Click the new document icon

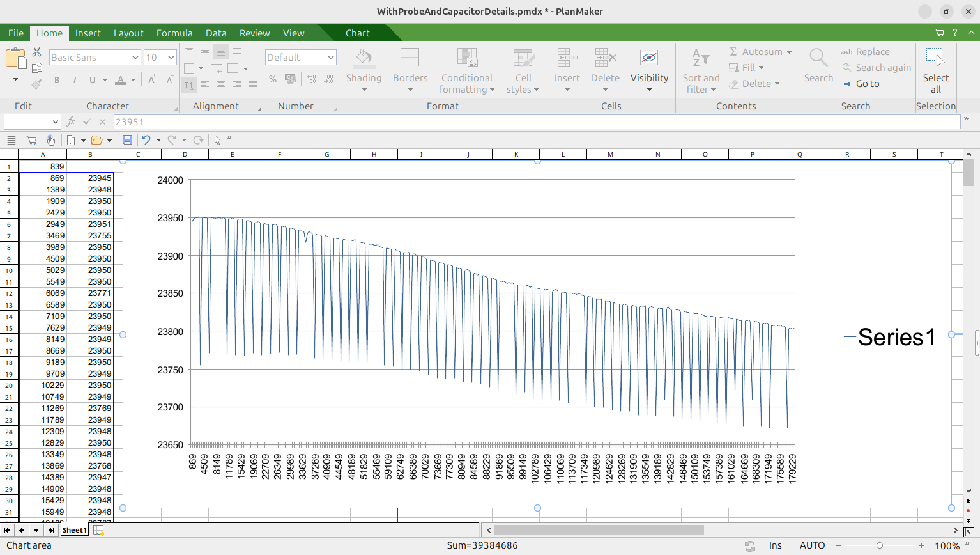(x=71, y=140)
